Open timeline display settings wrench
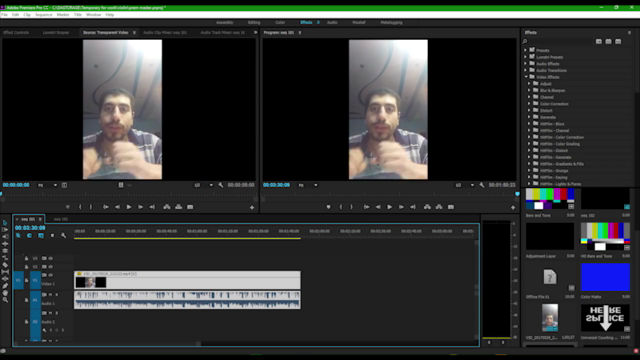The width and height of the screenshot is (640, 360). [63, 236]
